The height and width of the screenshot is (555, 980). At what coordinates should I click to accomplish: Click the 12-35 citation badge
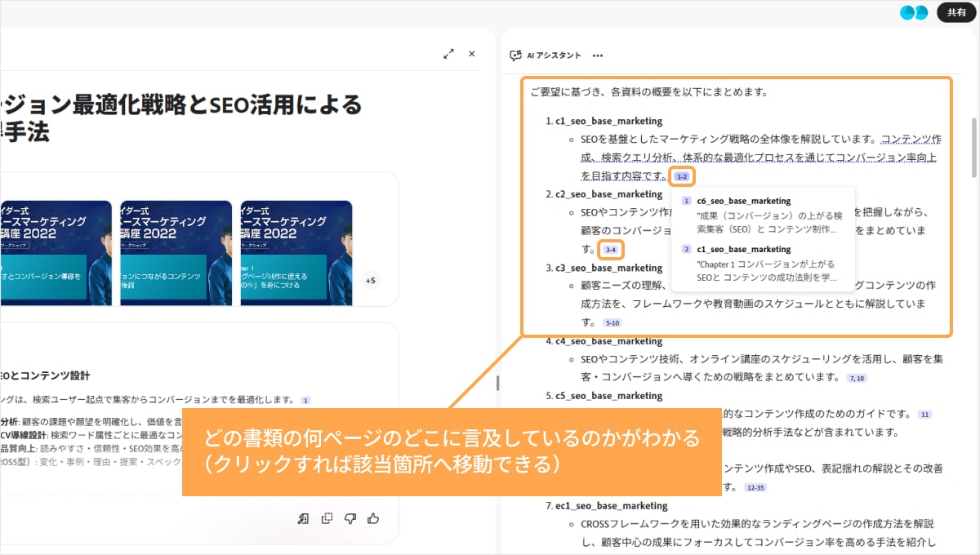pyautogui.click(x=755, y=487)
